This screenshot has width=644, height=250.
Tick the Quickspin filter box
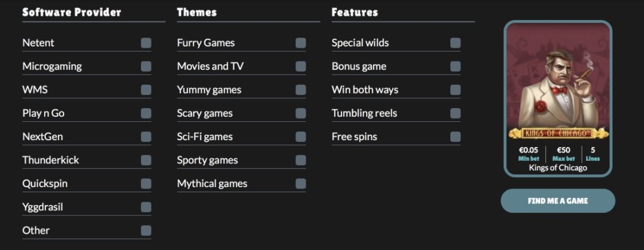pos(146,183)
